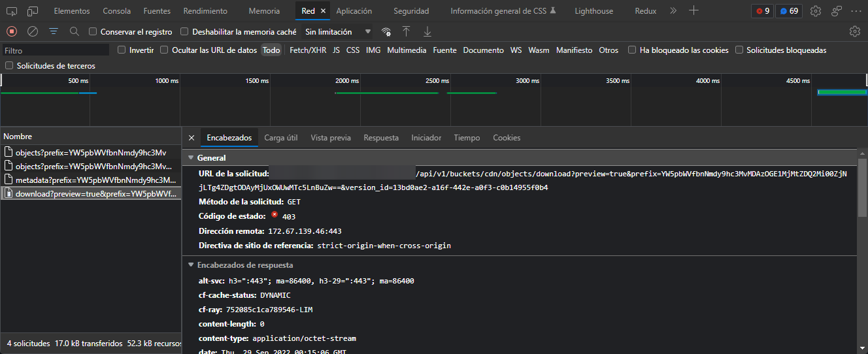Open the Iniciador tab
The image size is (868, 354).
[426, 138]
